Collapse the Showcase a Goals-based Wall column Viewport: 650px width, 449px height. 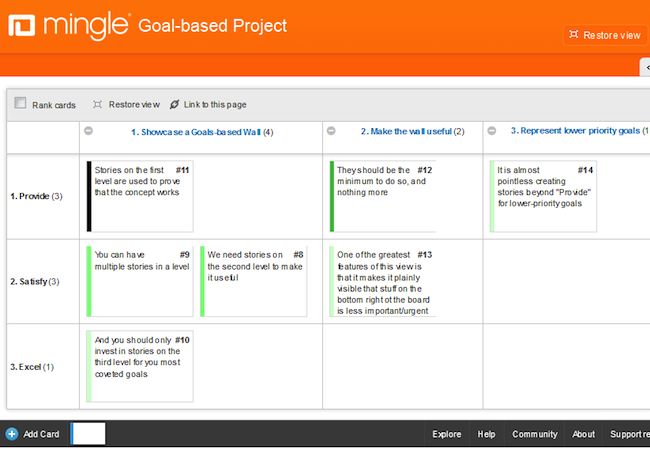click(x=89, y=131)
